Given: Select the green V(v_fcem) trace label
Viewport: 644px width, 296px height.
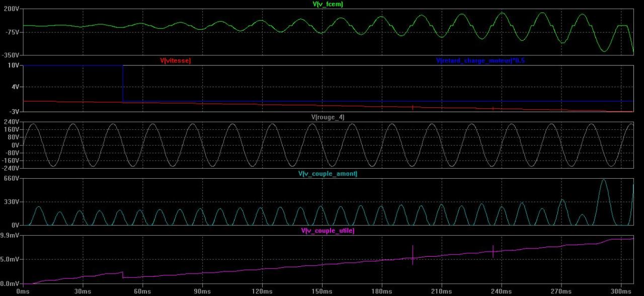Looking at the screenshot, I should [x=328, y=4].
